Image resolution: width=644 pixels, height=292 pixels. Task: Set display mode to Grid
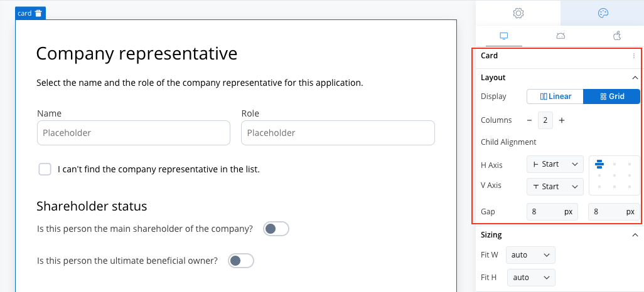(611, 96)
